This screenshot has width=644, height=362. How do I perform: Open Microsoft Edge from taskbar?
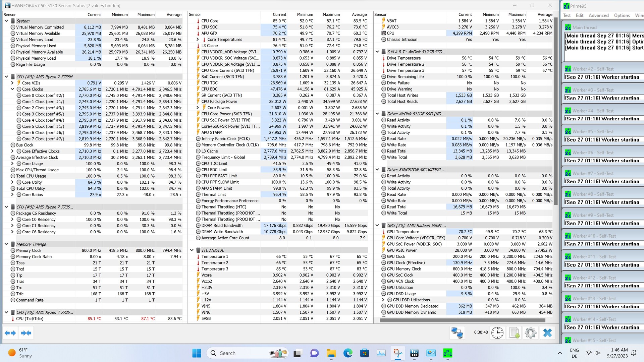348,353
